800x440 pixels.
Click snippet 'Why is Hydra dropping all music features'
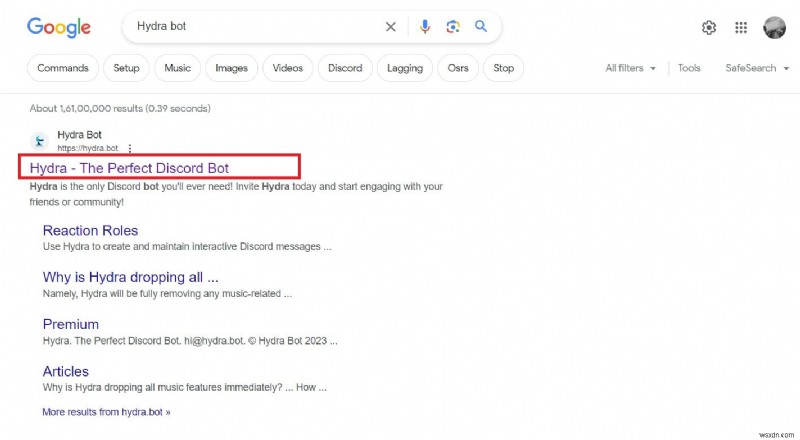click(185, 387)
